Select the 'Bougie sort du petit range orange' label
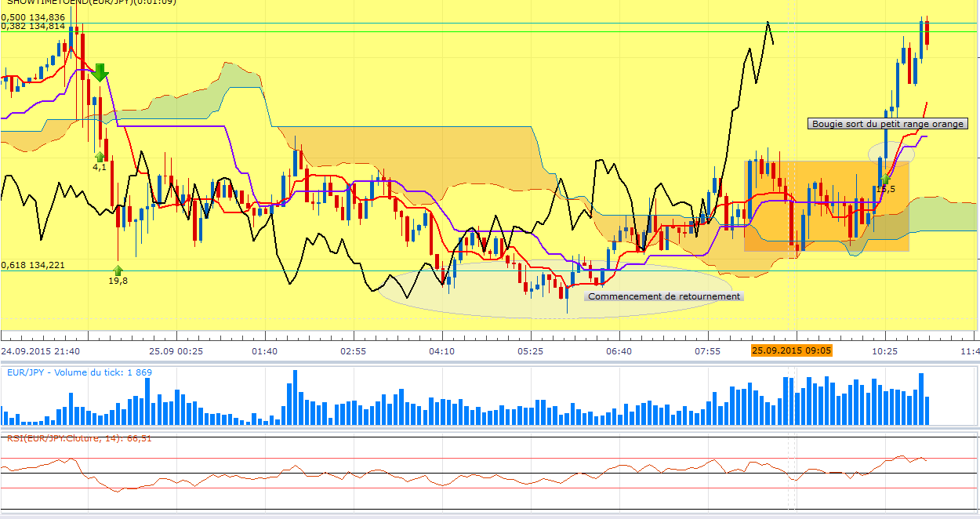The height and width of the screenshot is (519, 980). click(x=887, y=124)
